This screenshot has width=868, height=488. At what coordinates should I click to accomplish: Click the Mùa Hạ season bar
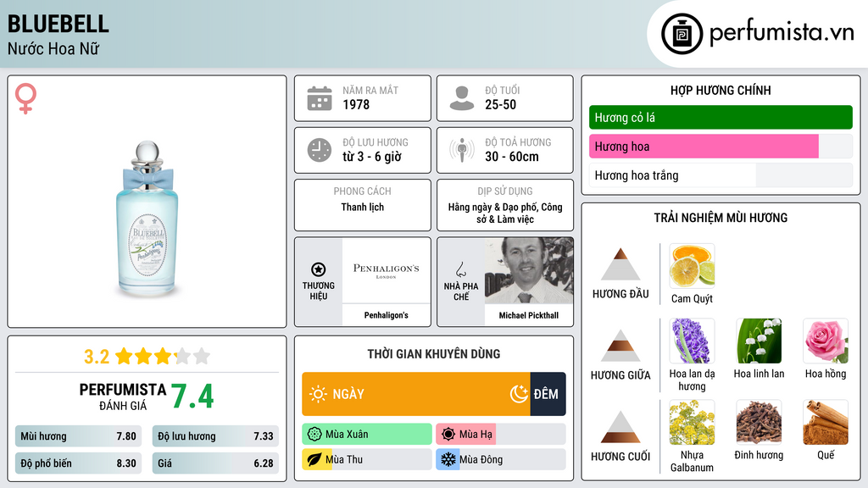[x=501, y=435]
